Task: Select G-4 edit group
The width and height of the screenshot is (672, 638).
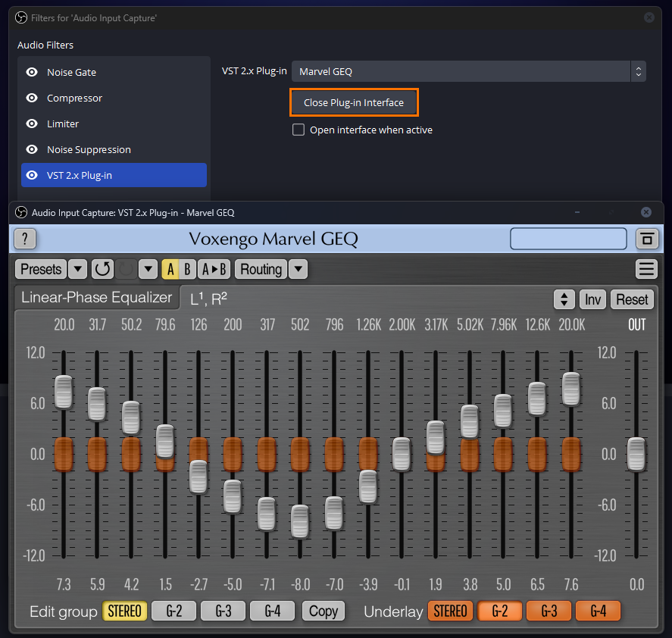Action: click(273, 611)
